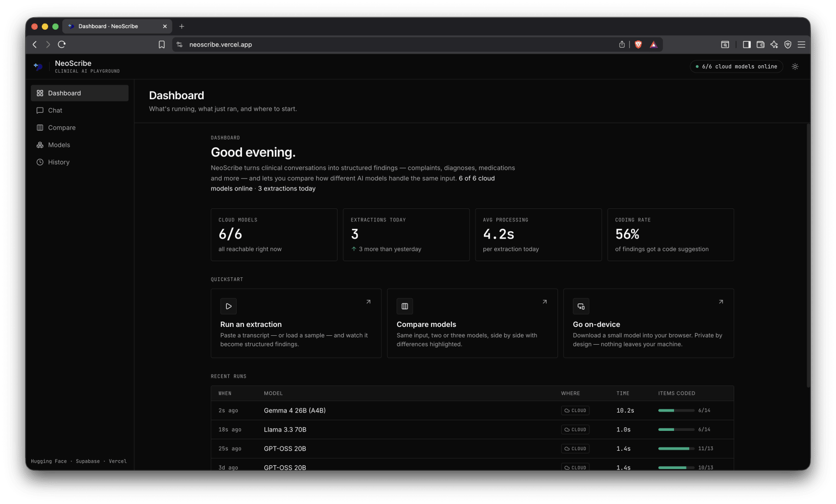Click the NeoScribe logo icon
Screen dimensions: 836x504
(38, 66)
